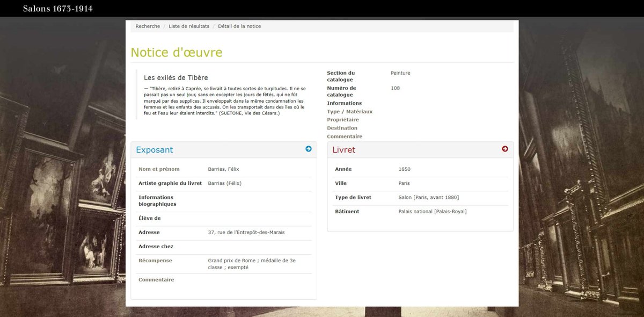This screenshot has width=644, height=317.
Task: Select the Grand prix de Rome award text
Action: pos(252,264)
